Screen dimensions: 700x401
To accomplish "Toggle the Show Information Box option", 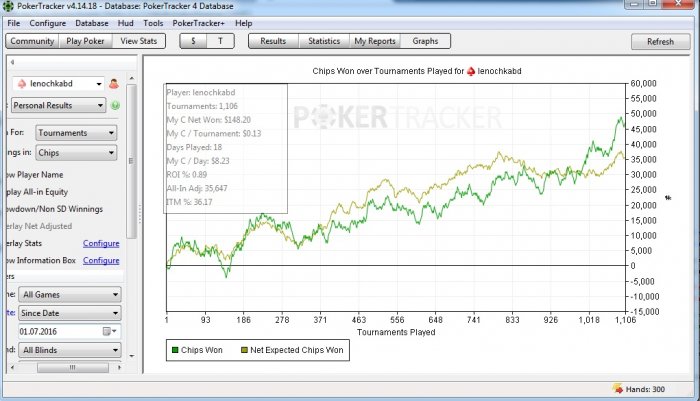I will tap(41, 260).
